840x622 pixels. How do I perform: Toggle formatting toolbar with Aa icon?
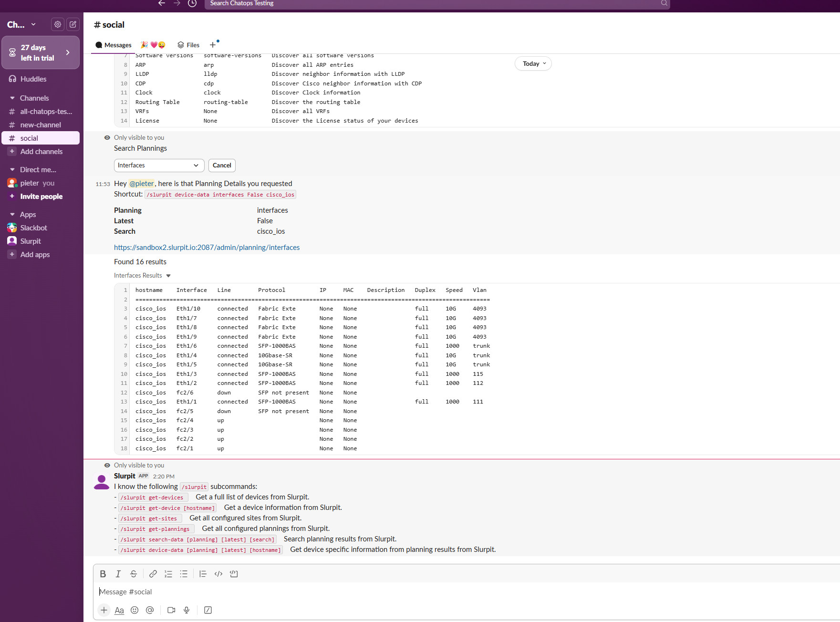tap(119, 610)
